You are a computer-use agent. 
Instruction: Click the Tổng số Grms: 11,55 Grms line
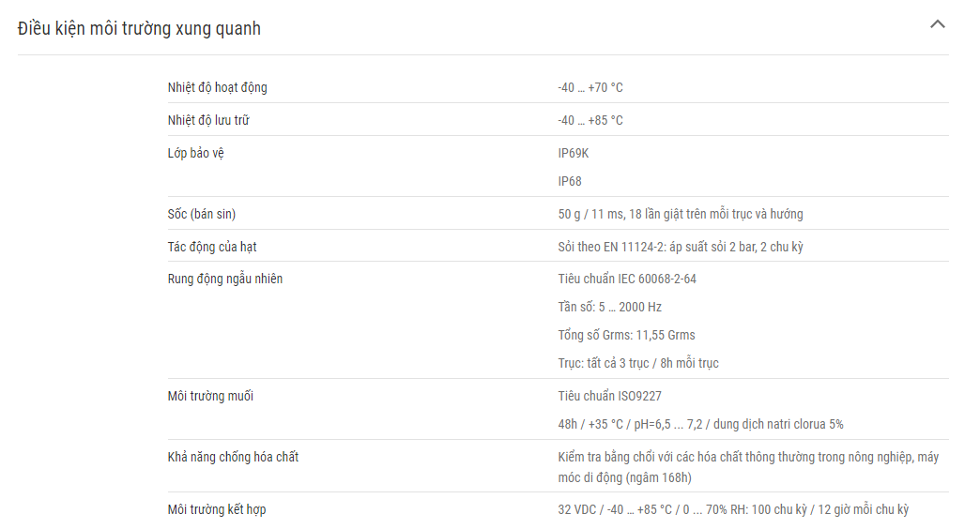[x=627, y=335]
